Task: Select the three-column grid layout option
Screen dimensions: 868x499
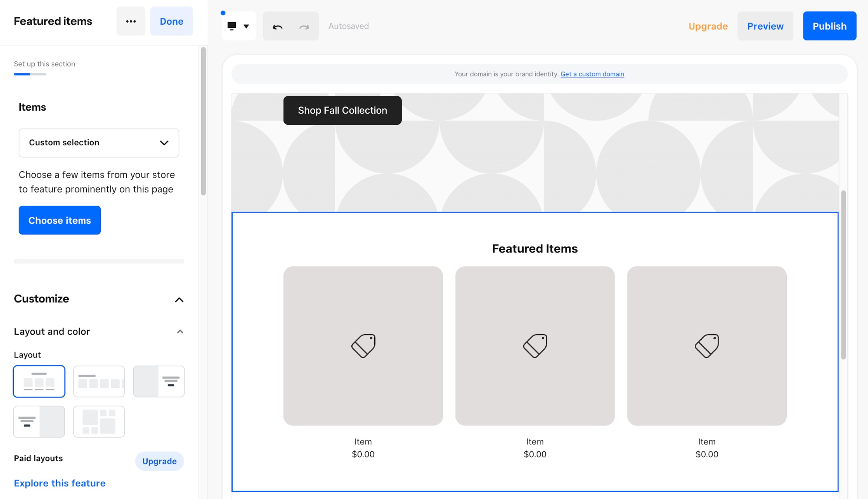Action: pos(39,381)
